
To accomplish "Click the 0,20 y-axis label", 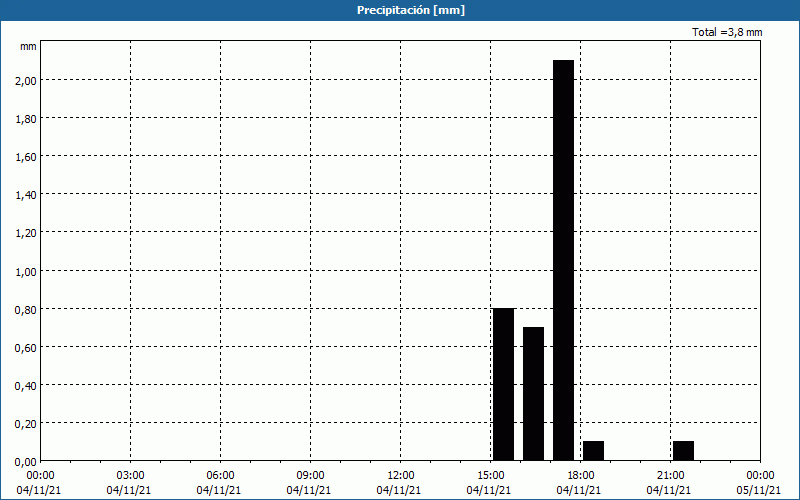I will click(24, 422).
